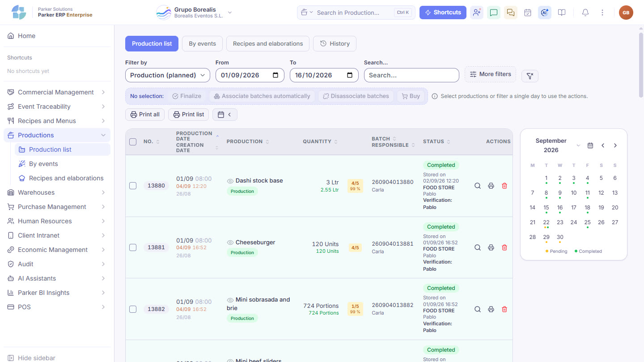Screen dimensions: 644x362
Task: Print production 13881 using its printer icon
Action: pos(491,247)
